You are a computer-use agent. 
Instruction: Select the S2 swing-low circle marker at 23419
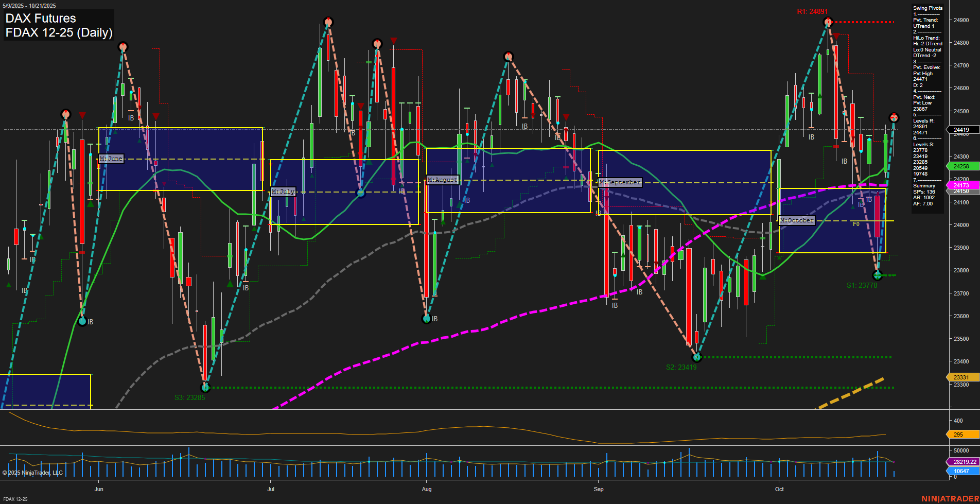(696, 356)
